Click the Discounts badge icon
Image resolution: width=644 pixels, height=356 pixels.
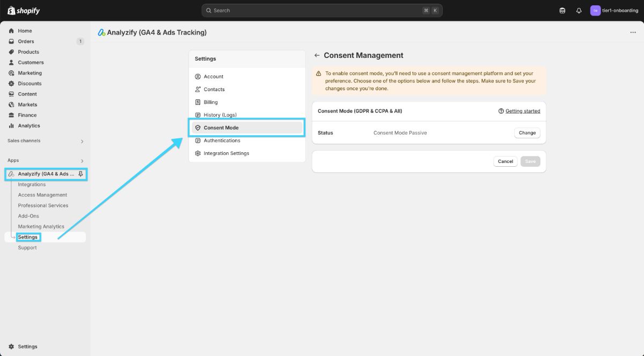[x=11, y=84]
